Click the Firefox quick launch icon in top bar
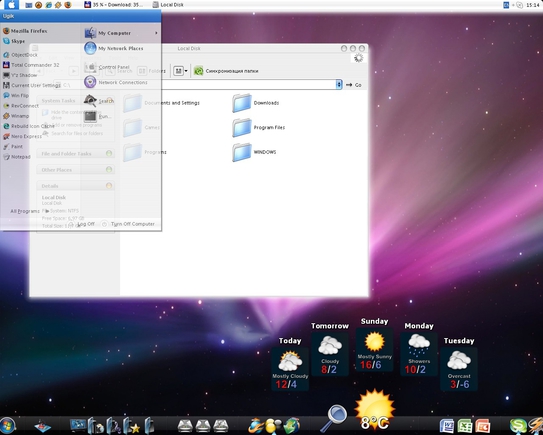 [x=68, y=5]
